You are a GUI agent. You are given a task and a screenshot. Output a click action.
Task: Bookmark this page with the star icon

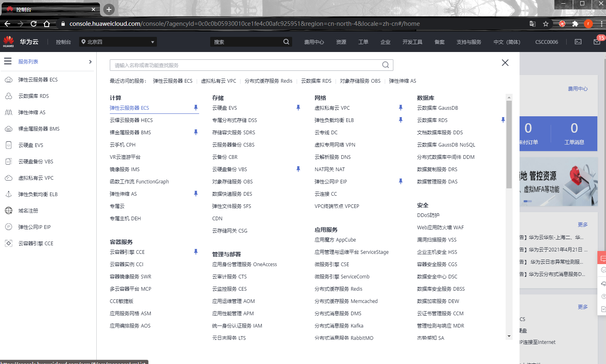point(546,24)
